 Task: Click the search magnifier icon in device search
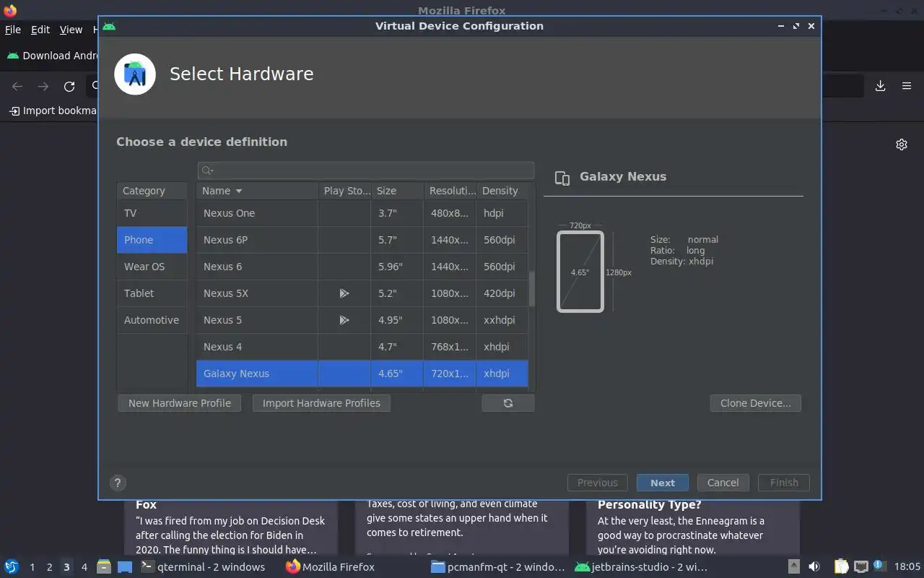click(x=207, y=171)
